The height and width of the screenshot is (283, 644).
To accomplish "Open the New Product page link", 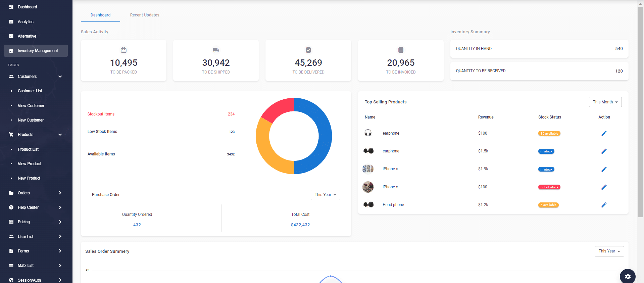I will coord(29,178).
